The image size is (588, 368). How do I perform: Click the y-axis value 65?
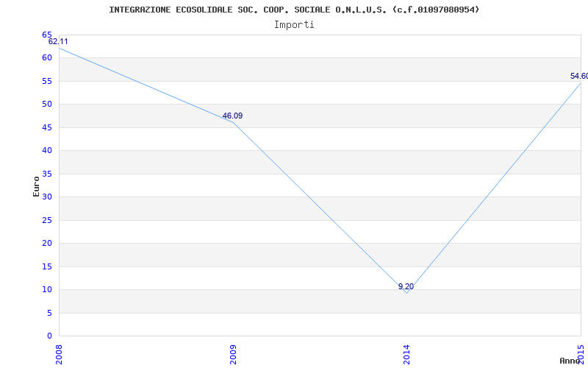47,35
